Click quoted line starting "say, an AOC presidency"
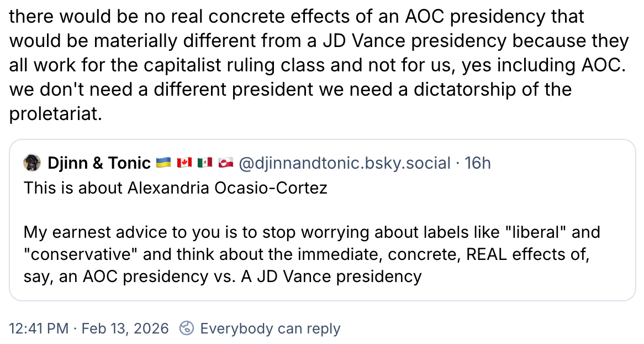 coord(222,275)
